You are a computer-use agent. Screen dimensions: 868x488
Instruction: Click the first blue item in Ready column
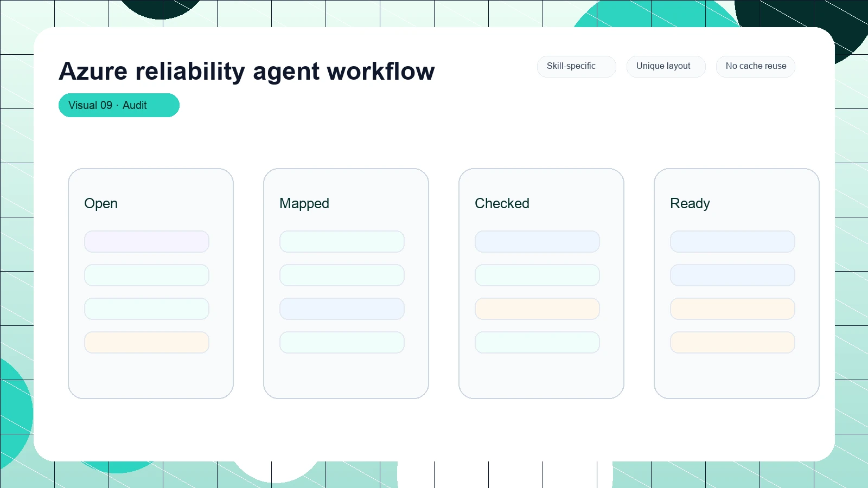coord(732,242)
